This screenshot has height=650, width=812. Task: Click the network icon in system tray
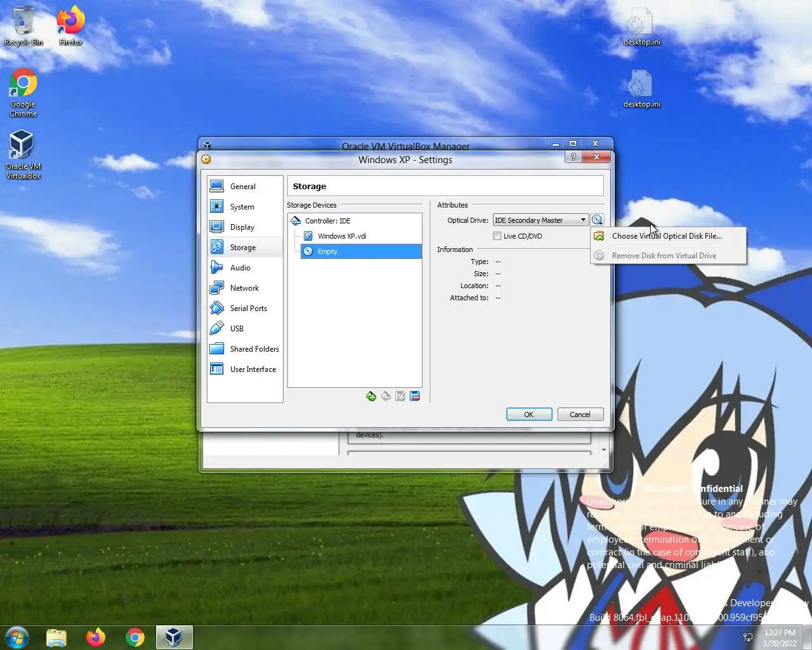(x=748, y=637)
